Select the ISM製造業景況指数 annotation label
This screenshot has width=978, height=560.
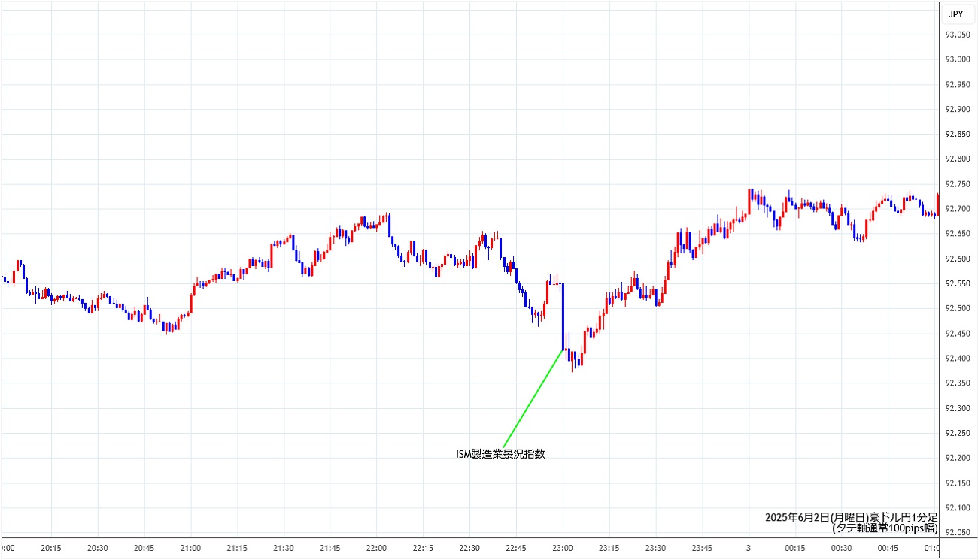pyautogui.click(x=500, y=454)
